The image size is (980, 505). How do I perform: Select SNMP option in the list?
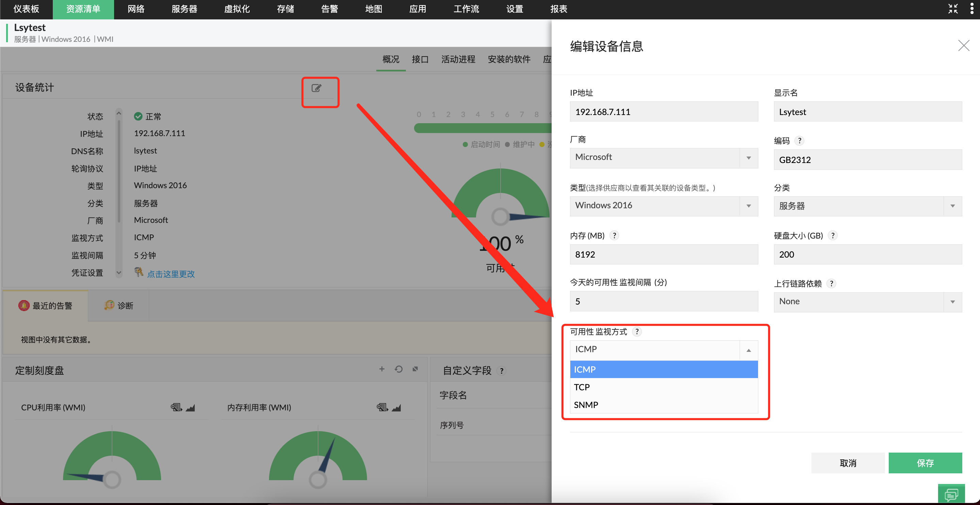(x=663, y=405)
